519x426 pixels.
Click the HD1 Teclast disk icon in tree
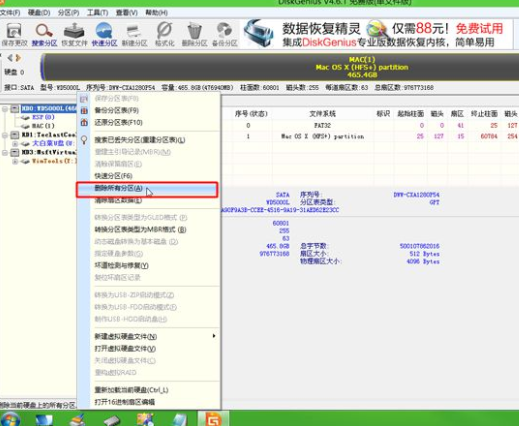(x=15, y=135)
